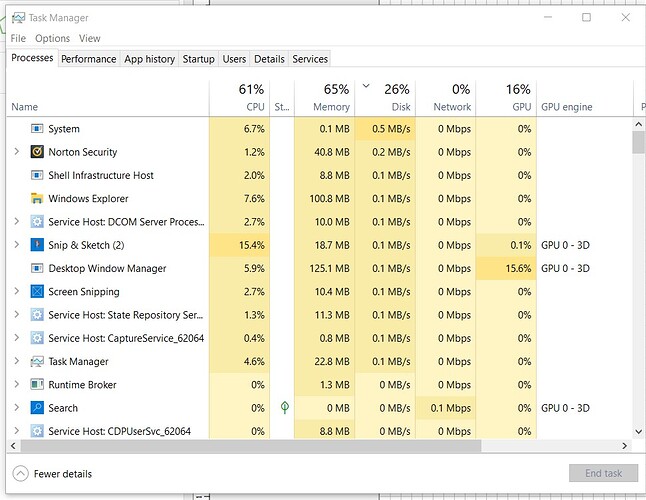Select the Processes tab
646x500 pixels.
[x=32, y=58]
